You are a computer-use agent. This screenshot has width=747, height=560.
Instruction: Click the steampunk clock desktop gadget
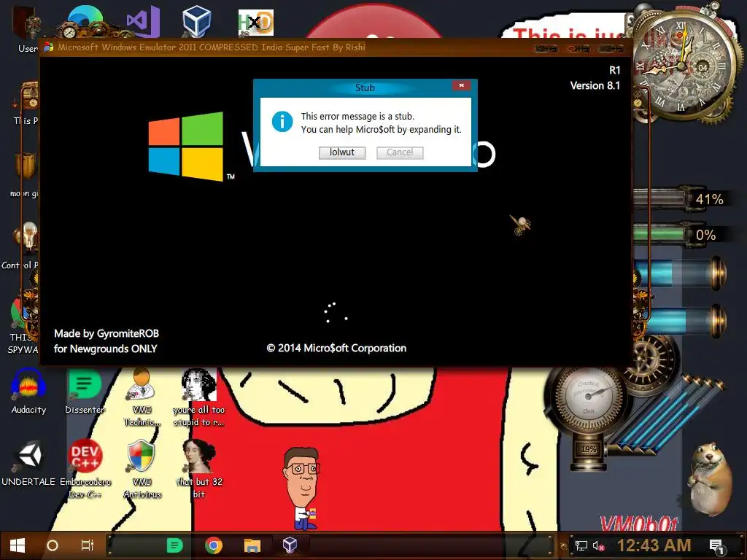(x=682, y=65)
